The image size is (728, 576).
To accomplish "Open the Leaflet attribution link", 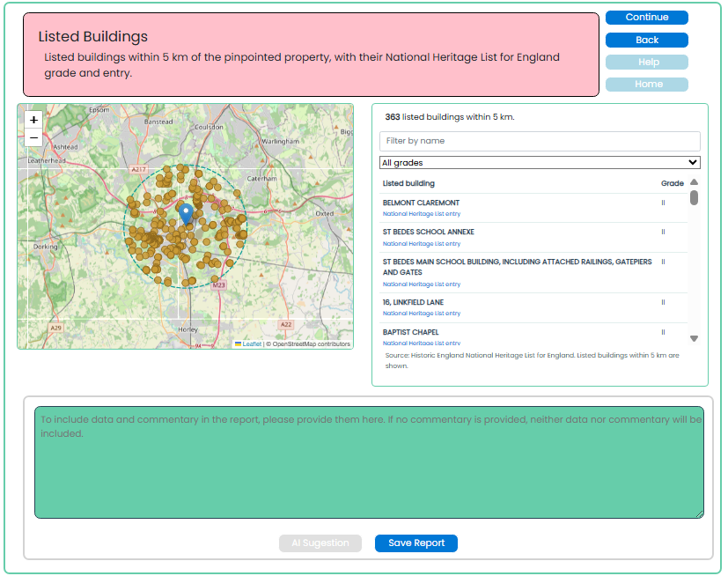I will coord(252,344).
